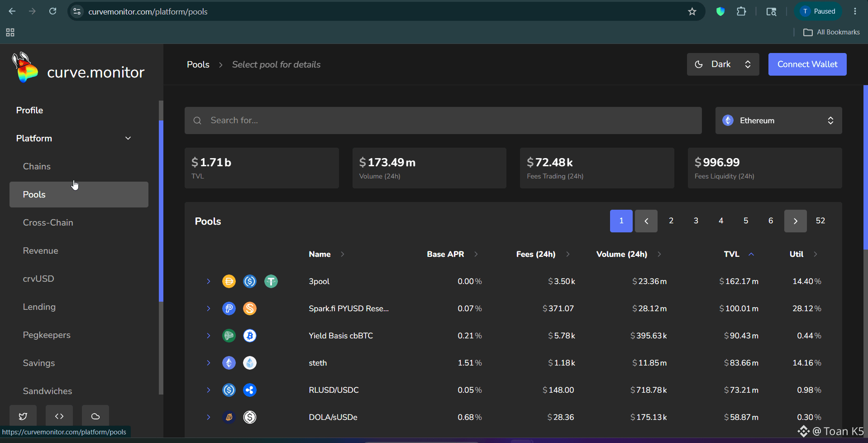868x443 pixels.
Task: Open the Cross-Chain page
Action: pyautogui.click(x=48, y=222)
